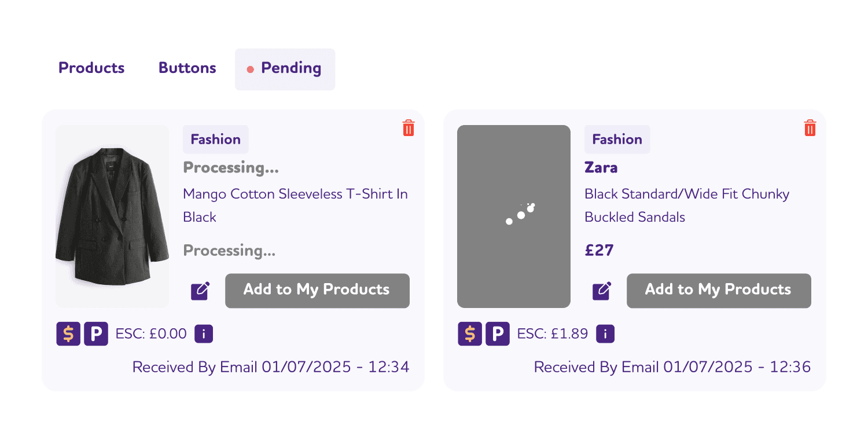
Task: Delete the Mango T-Shirt pending product
Action: pos(409,128)
